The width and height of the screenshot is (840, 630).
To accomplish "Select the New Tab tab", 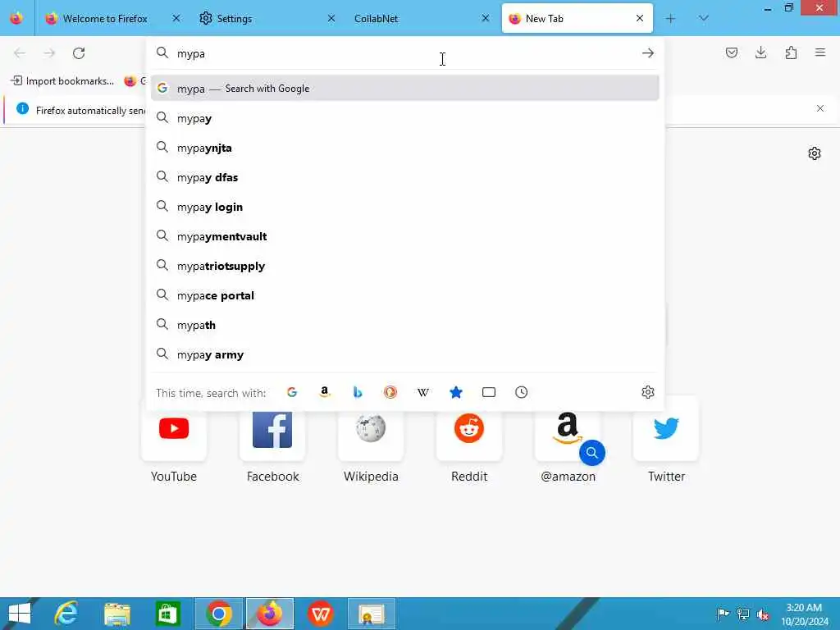I will pos(577,19).
